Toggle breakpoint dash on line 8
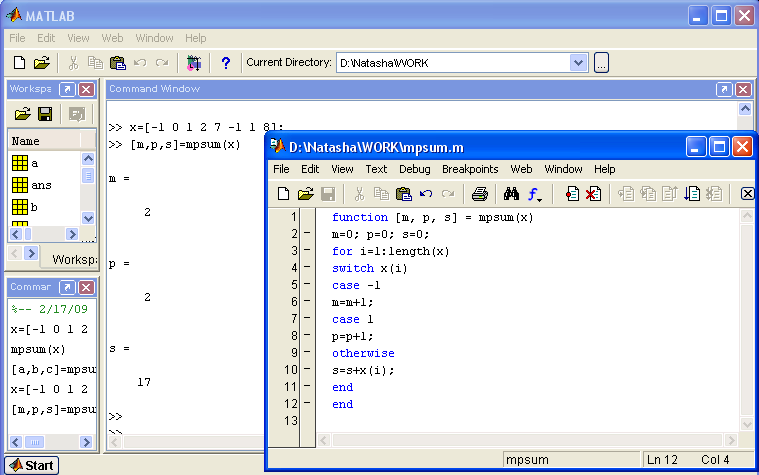The width and height of the screenshot is (759, 475). pyautogui.click(x=307, y=335)
